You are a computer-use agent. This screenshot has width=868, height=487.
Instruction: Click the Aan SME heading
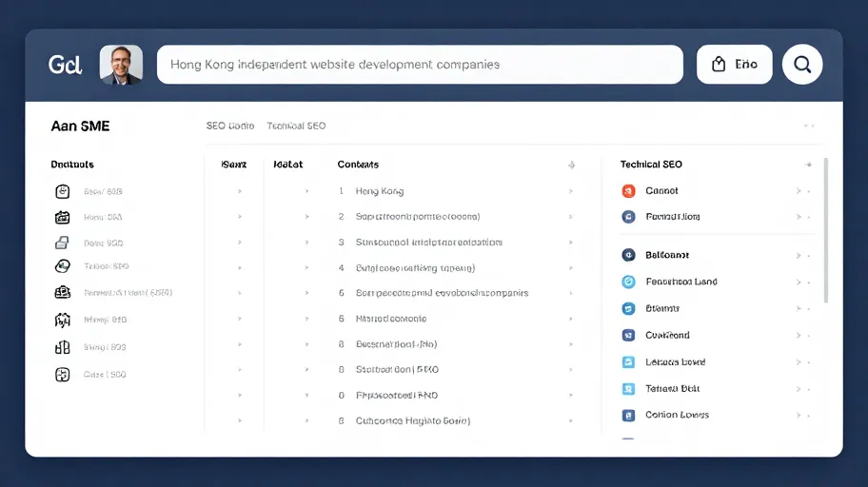(x=80, y=127)
